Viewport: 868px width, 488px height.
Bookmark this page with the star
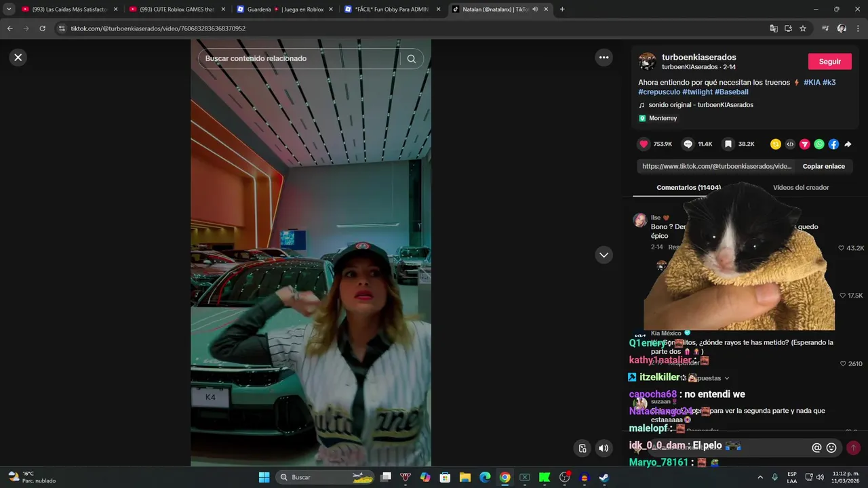pyautogui.click(x=803, y=28)
